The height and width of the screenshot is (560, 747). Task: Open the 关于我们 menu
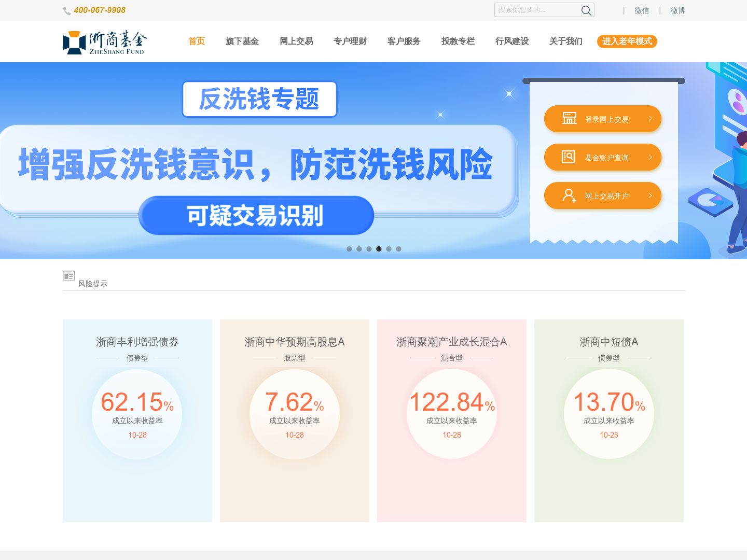566,41
